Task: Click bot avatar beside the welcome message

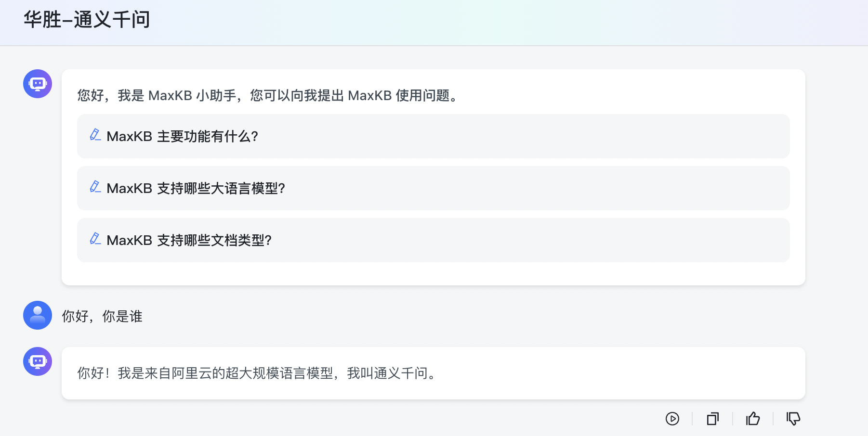Action: pyautogui.click(x=38, y=84)
